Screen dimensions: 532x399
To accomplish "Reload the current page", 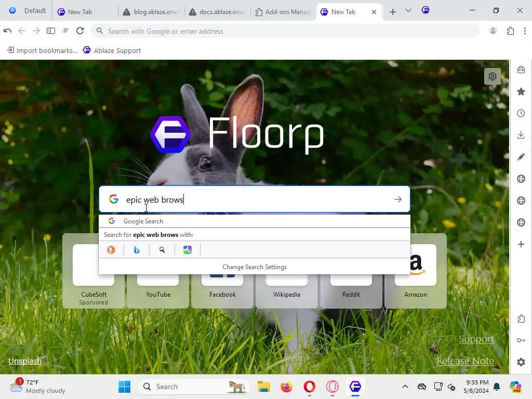I will pos(80,31).
